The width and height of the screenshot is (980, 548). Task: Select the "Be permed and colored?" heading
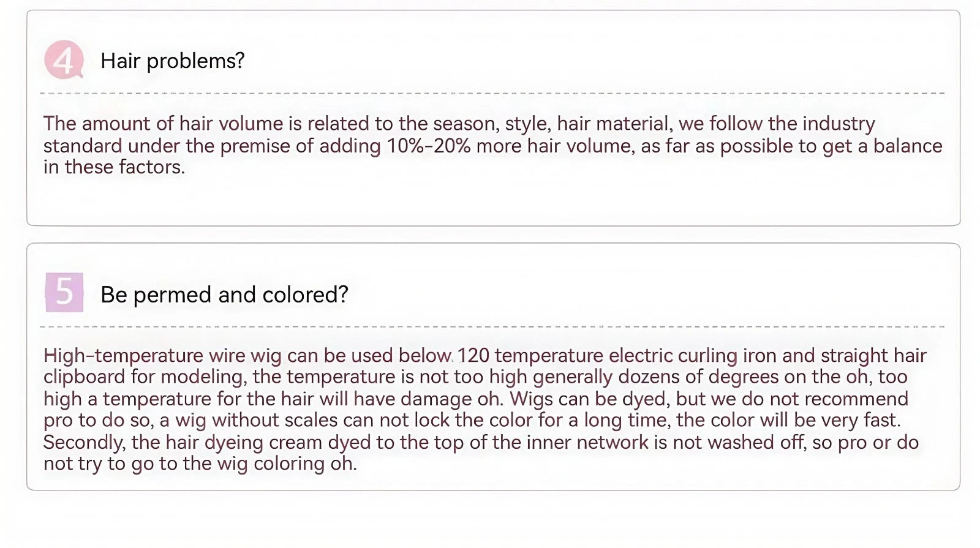[224, 295]
